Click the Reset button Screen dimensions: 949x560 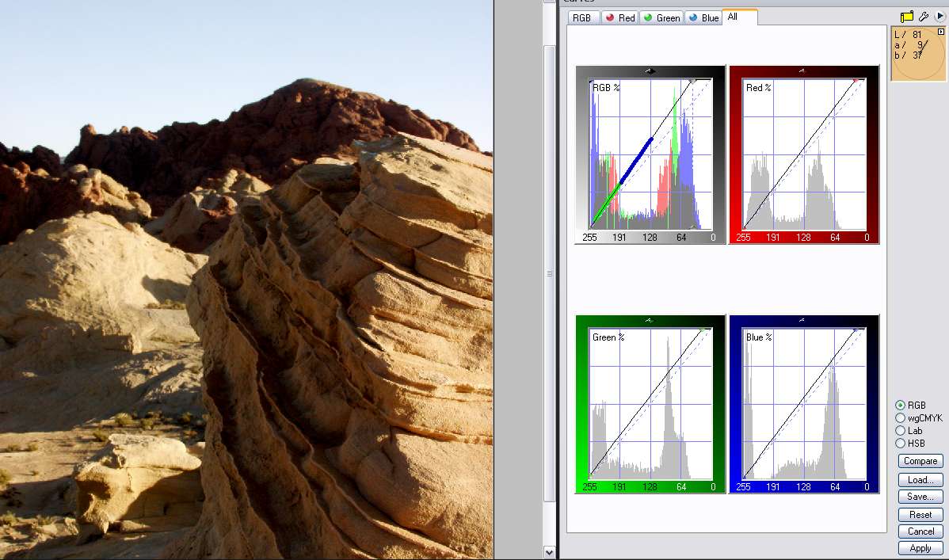[x=920, y=515]
